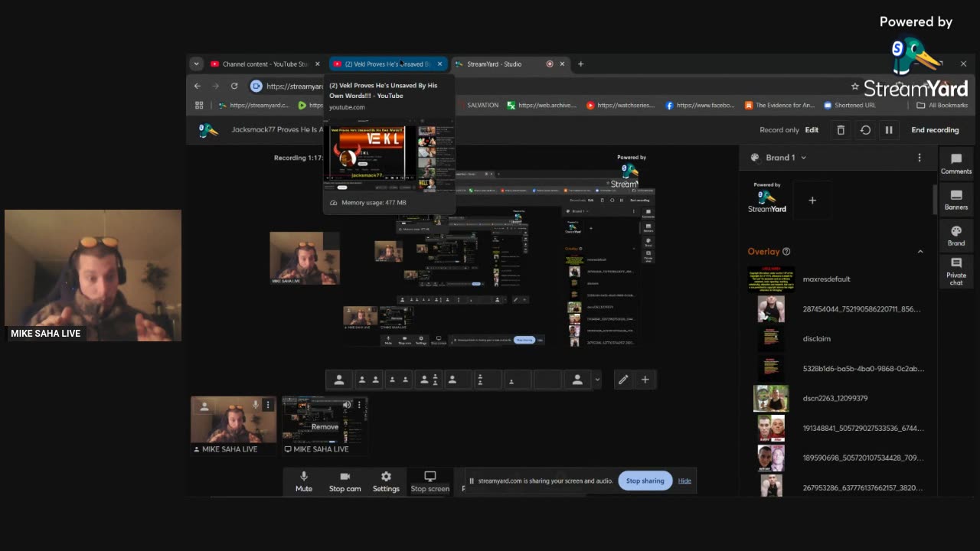The width and height of the screenshot is (980, 551).
Task: Click the StreamYard duck logo in header
Action: (207, 130)
